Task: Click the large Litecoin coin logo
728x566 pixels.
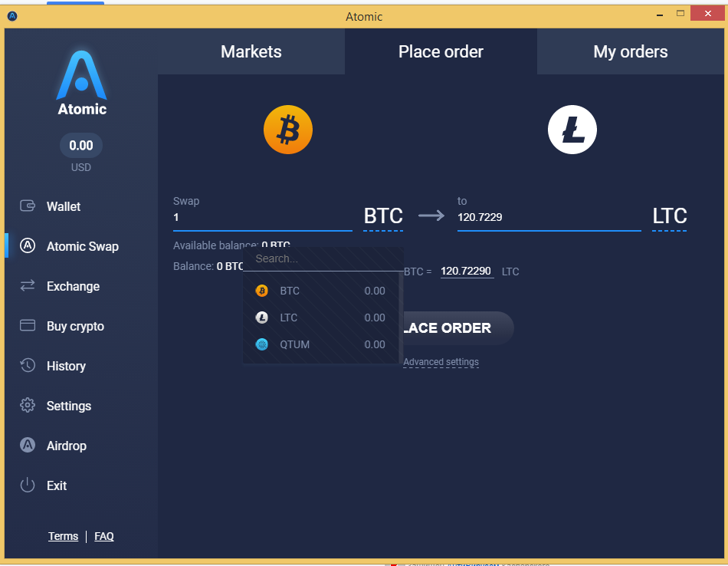Action: [x=572, y=130]
